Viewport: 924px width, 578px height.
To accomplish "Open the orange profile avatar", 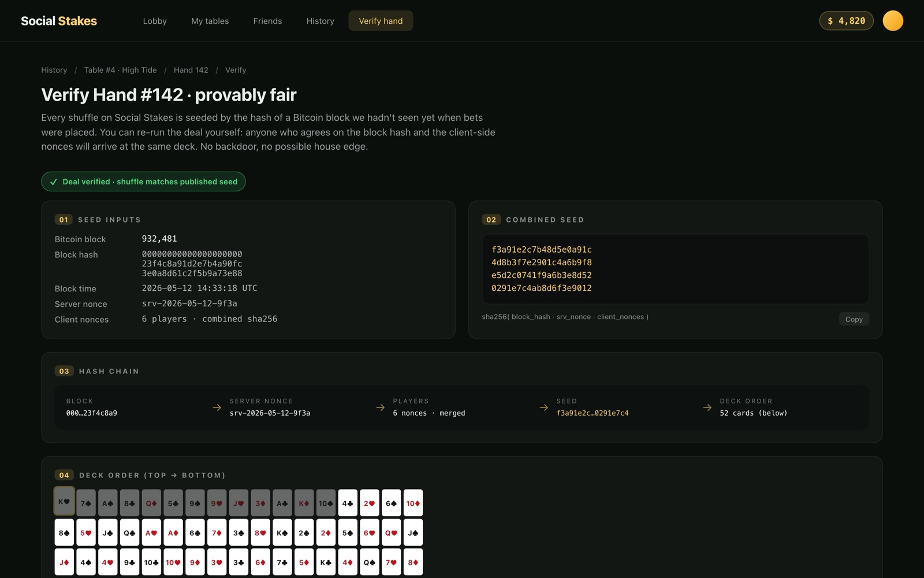I will pos(893,21).
